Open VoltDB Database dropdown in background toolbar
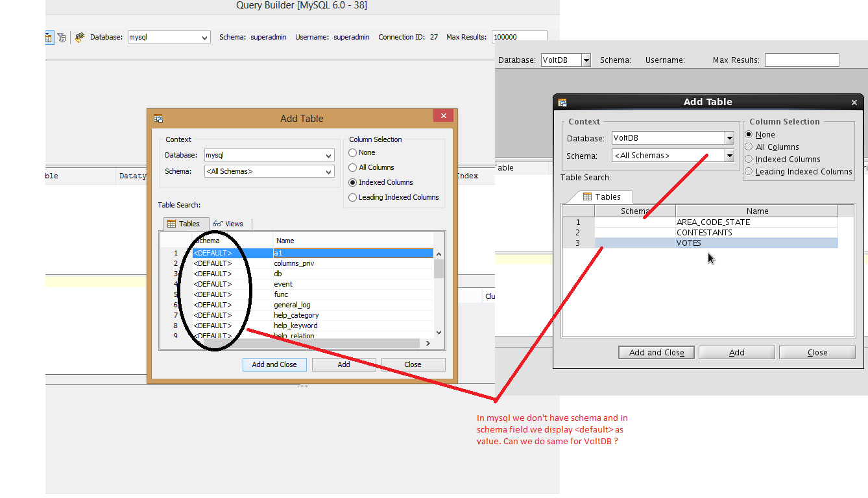Screen dimensions: 868x498 click(586, 60)
